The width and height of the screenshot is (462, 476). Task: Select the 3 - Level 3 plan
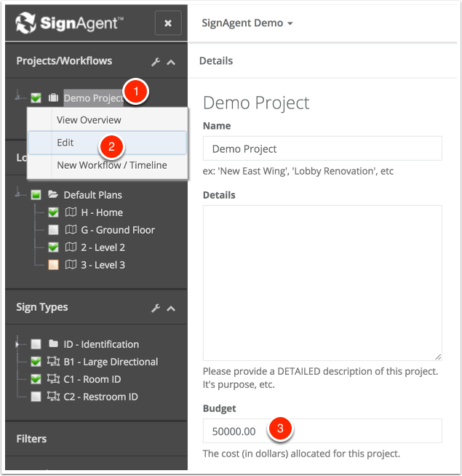[103, 265]
